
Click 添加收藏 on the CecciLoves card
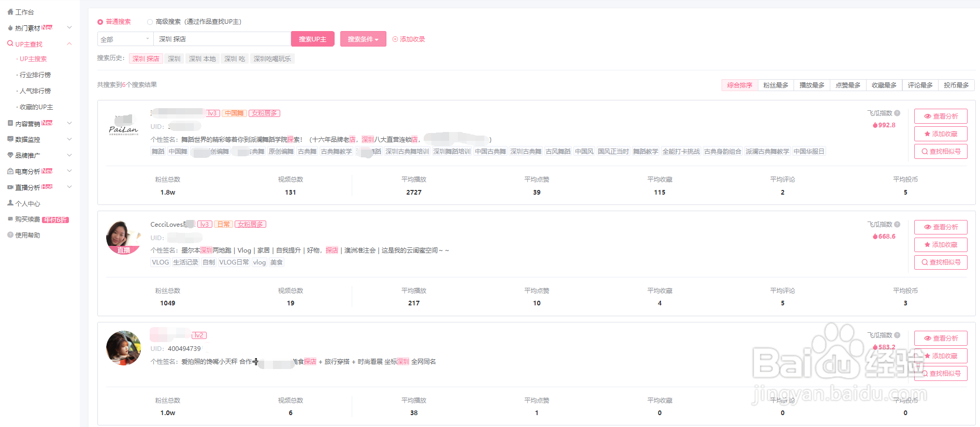pos(941,244)
